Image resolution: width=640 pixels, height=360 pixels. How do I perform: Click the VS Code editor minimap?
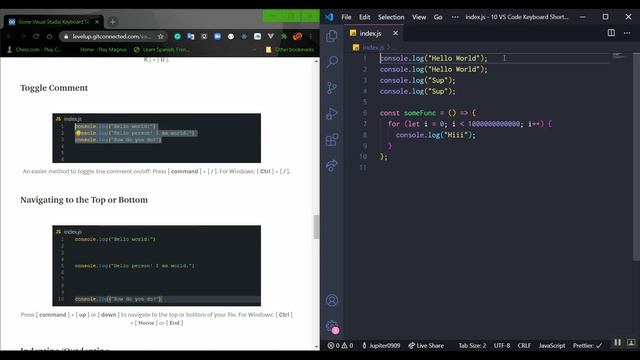click(x=620, y=55)
